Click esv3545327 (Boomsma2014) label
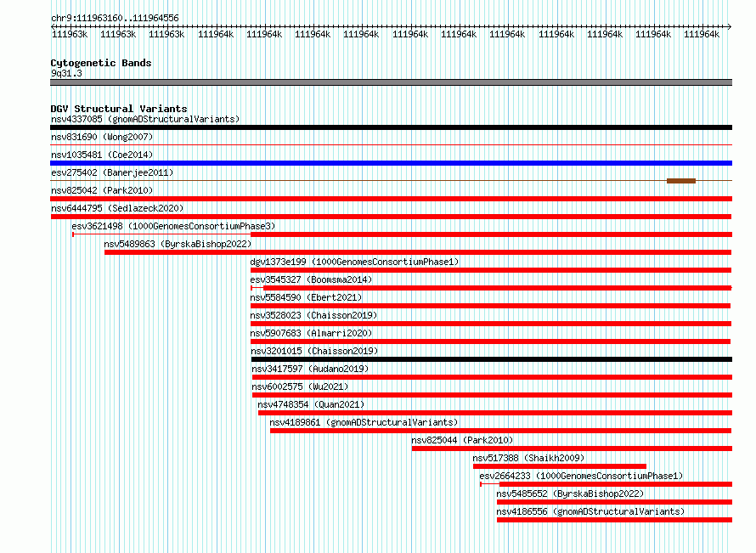756x553 pixels. pos(311,279)
